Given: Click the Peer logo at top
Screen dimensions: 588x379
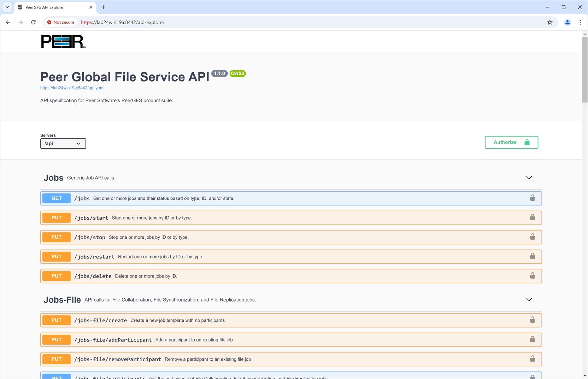Looking at the screenshot, I should pyautogui.click(x=63, y=41).
